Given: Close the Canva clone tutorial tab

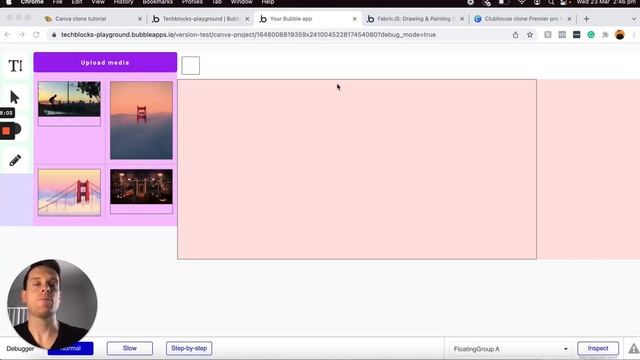Looking at the screenshot, I should click(x=140, y=19).
